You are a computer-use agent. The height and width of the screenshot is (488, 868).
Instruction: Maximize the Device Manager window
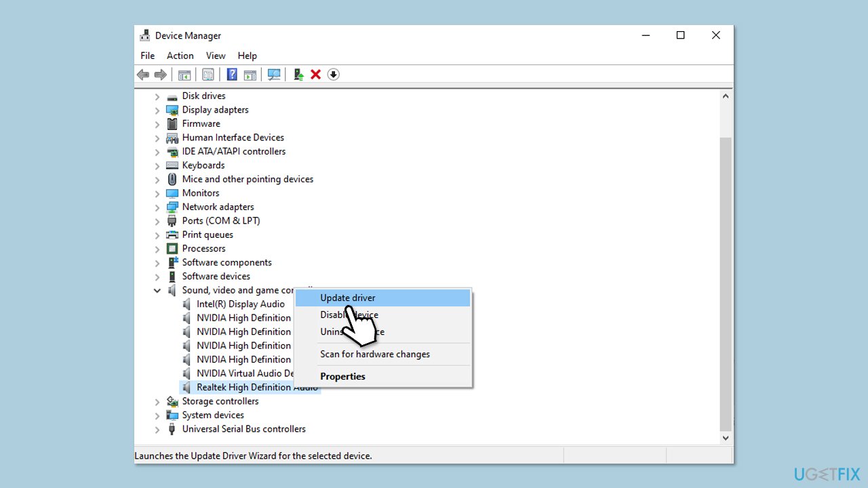(x=681, y=36)
